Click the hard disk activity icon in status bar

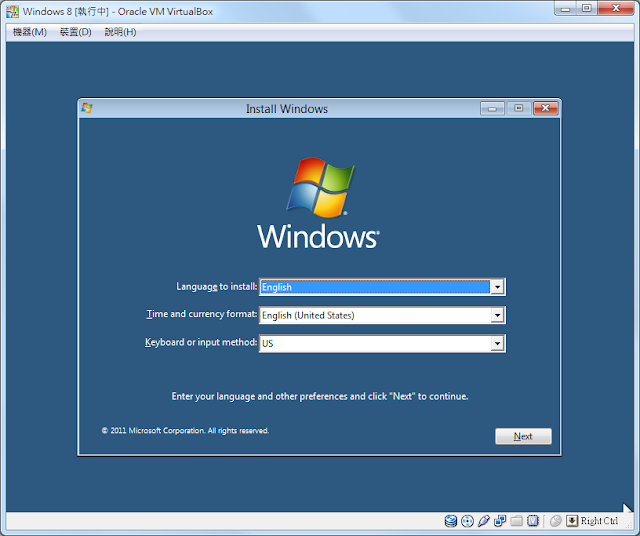coord(451,521)
